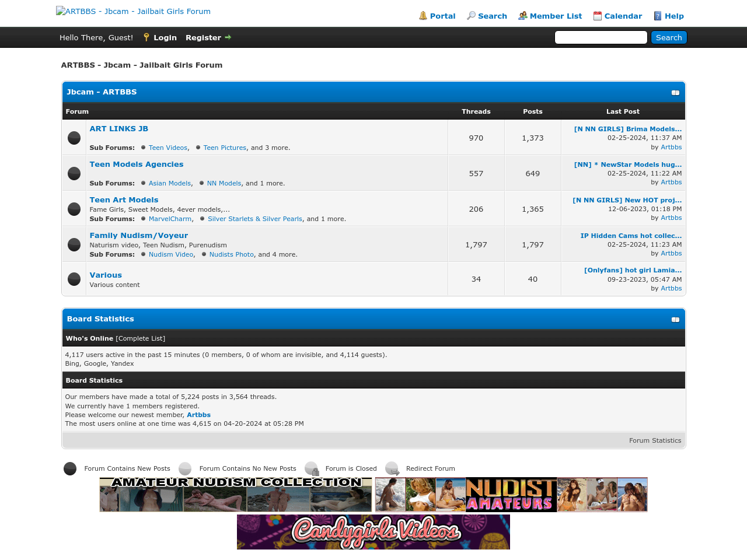Click the Forum Contains New Posts legend icon

pyautogui.click(x=69, y=468)
